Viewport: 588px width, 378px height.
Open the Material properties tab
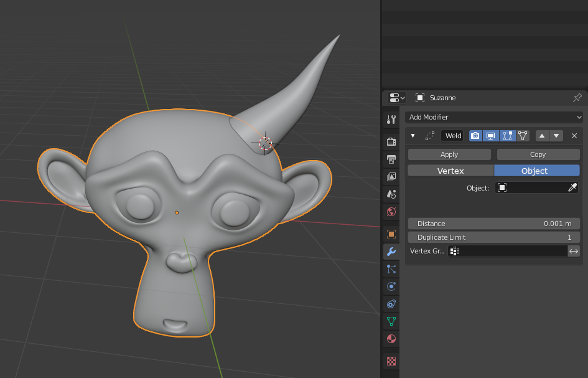pos(391,339)
